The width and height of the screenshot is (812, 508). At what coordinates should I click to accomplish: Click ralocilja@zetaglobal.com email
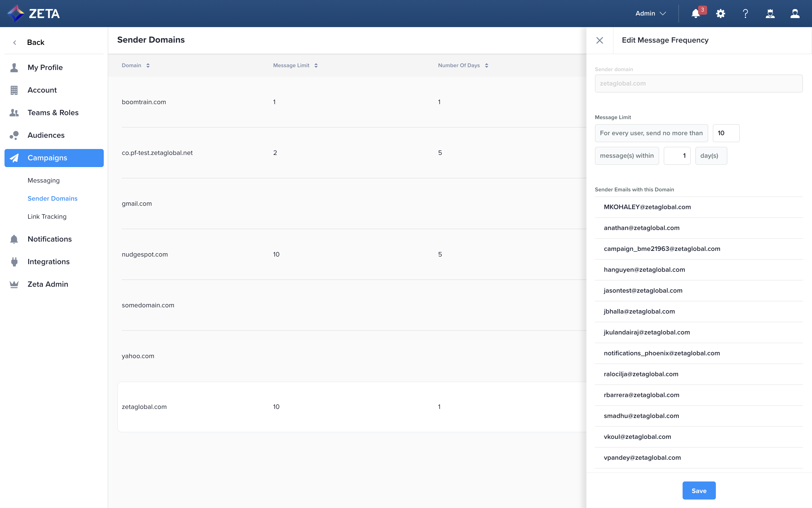tap(641, 374)
